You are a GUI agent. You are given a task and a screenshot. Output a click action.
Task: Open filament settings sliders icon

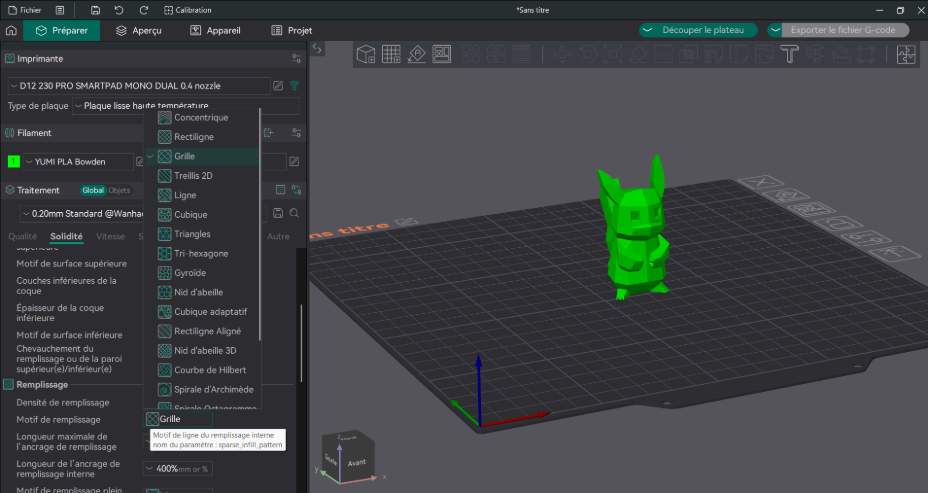[297, 133]
